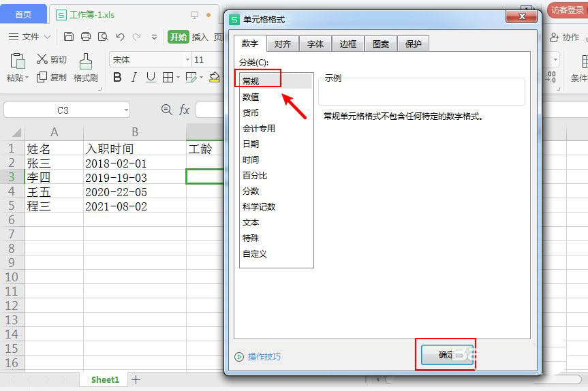The width and height of the screenshot is (588, 391).
Task: Switch to the 对齐 tab in dialog
Action: pos(283,44)
